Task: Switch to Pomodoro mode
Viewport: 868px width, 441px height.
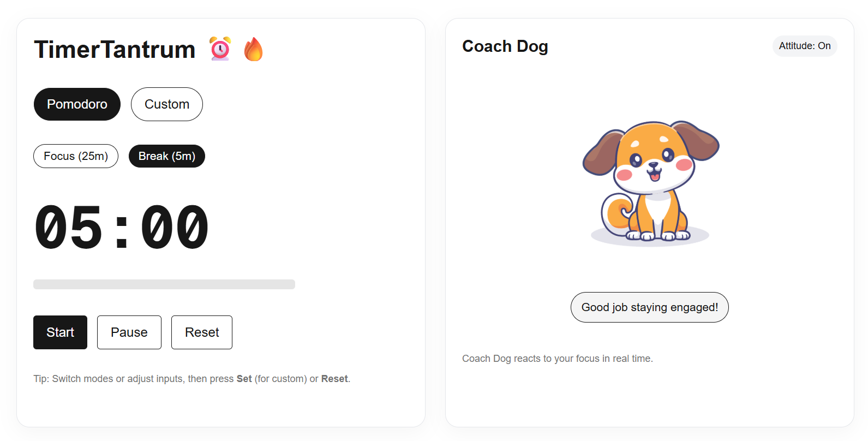Action: (x=77, y=104)
